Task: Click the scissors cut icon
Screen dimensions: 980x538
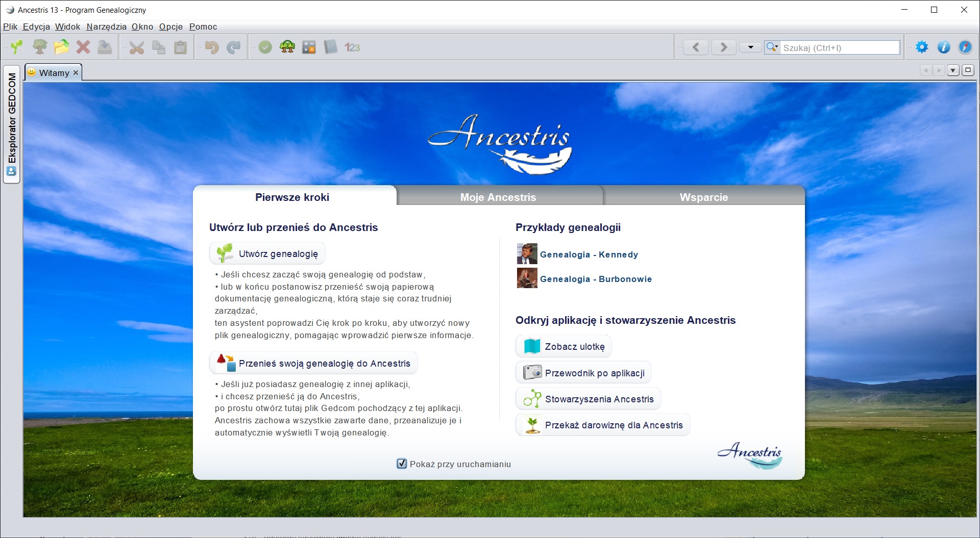Action: (137, 47)
